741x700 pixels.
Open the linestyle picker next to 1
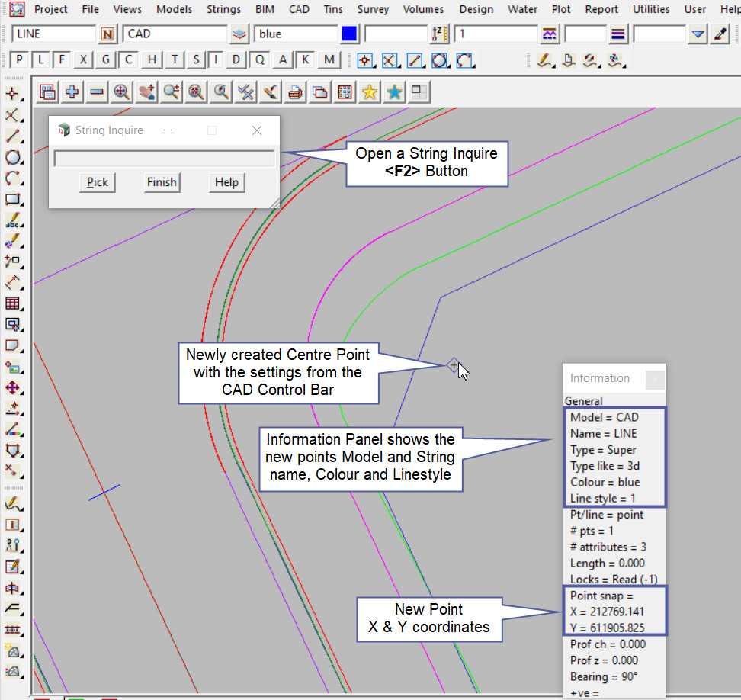coord(549,34)
